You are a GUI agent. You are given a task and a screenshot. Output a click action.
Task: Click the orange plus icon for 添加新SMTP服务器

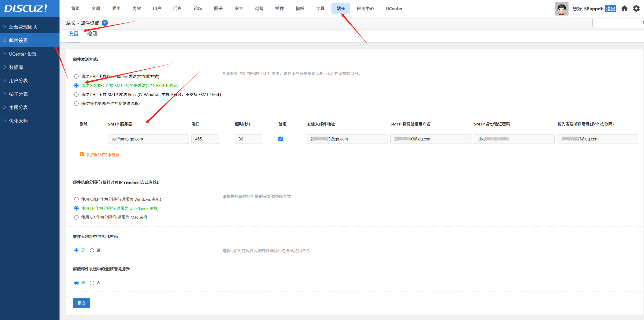pyautogui.click(x=82, y=154)
